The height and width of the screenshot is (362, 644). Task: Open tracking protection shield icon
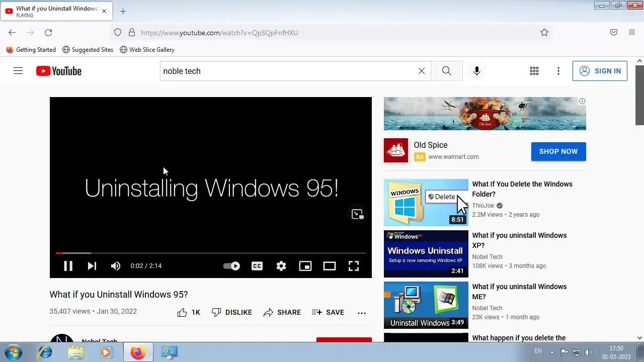(x=118, y=33)
